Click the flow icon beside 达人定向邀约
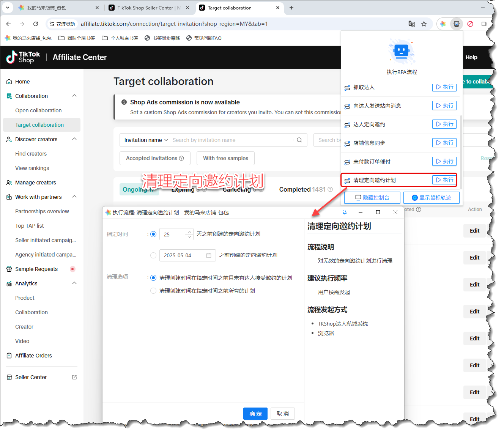 click(x=347, y=125)
